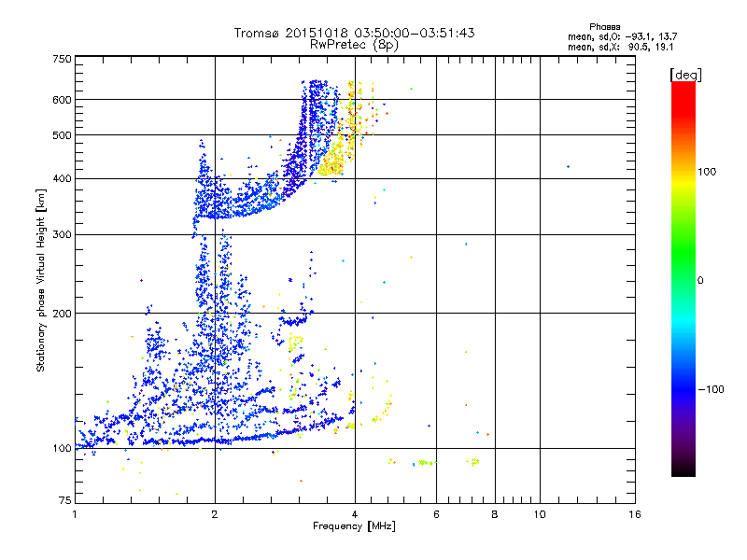The image size is (747, 560).
Task: Click the colorbar tick label "100"
Action: point(707,172)
